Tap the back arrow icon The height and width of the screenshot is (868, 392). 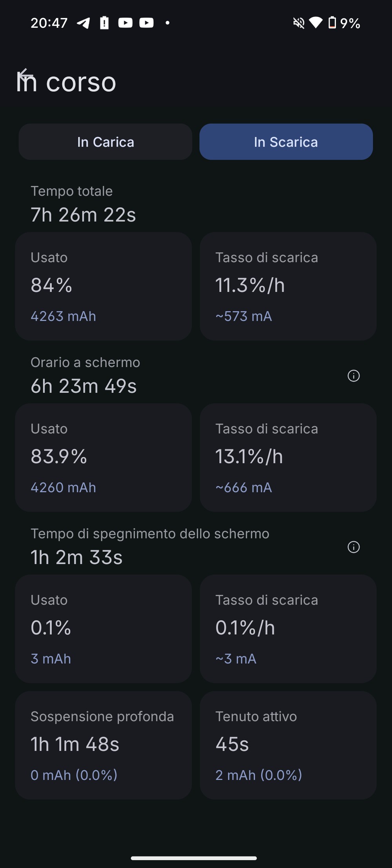(25, 75)
